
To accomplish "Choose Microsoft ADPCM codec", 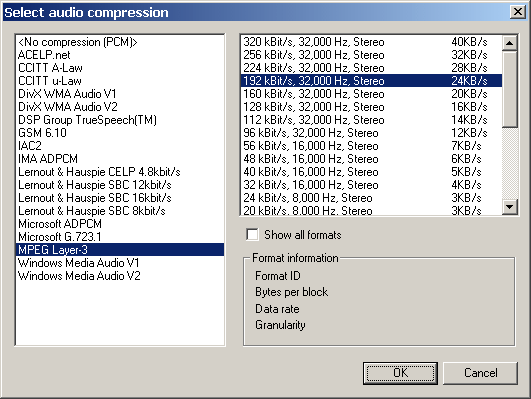I will coord(120,224).
